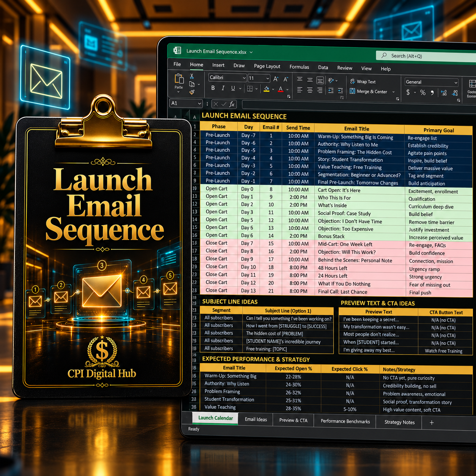Image resolution: width=476 pixels, height=476 pixels.
Task: Click the Copy icon
Action: 192,84
